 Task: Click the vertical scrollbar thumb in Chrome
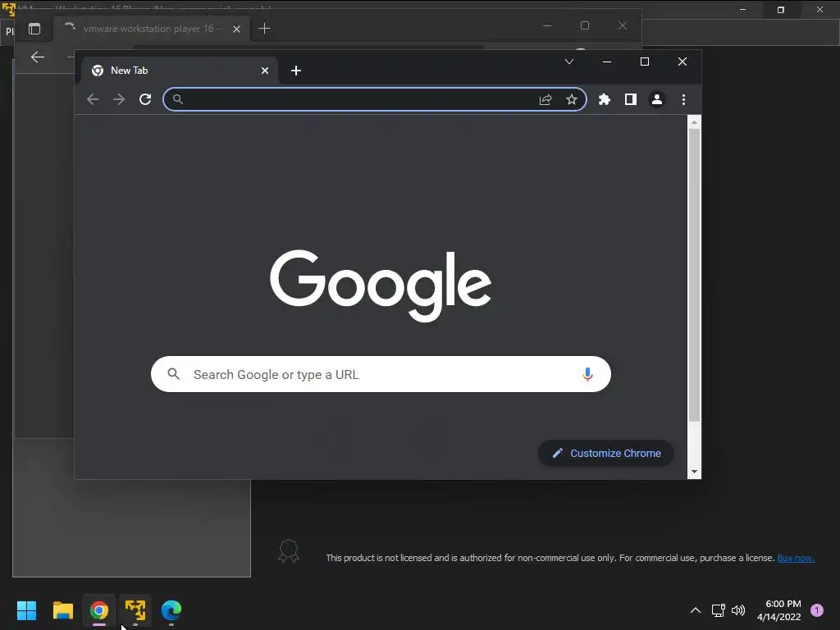click(x=694, y=276)
